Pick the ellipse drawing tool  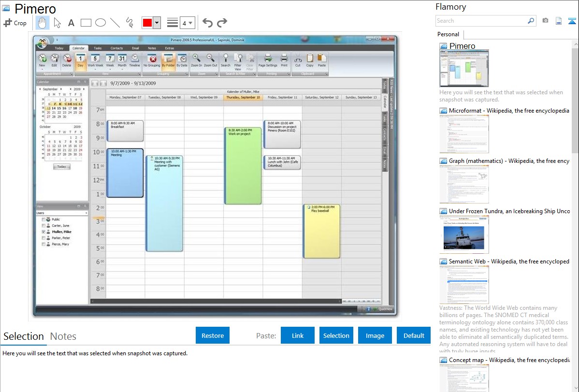pyautogui.click(x=101, y=23)
